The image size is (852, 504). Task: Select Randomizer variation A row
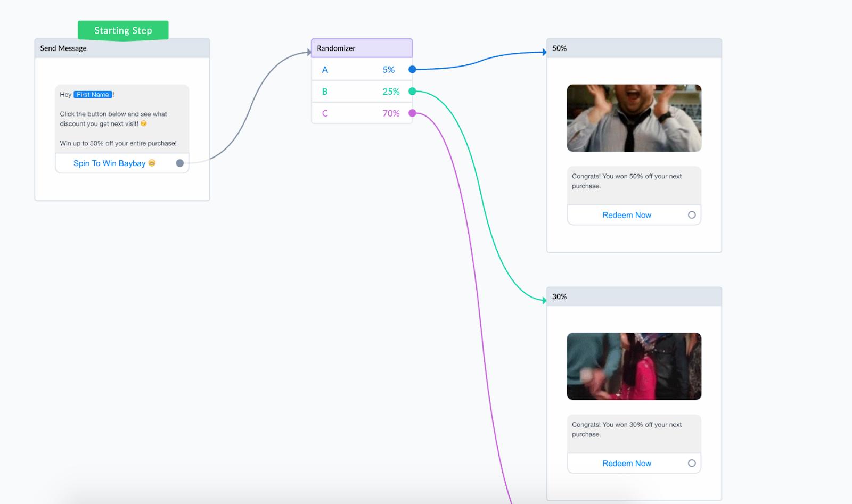362,69
